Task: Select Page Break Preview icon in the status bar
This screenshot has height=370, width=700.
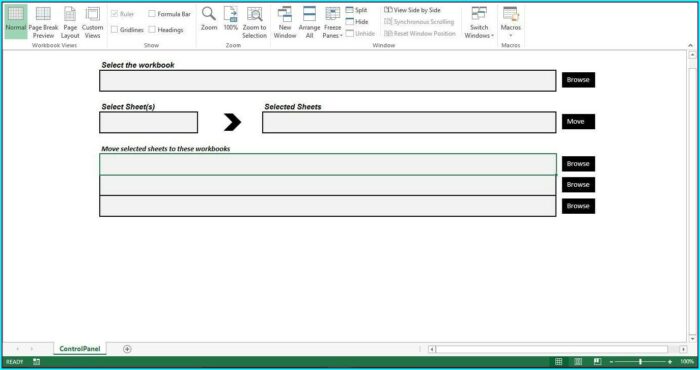Action: coord(597,362)
